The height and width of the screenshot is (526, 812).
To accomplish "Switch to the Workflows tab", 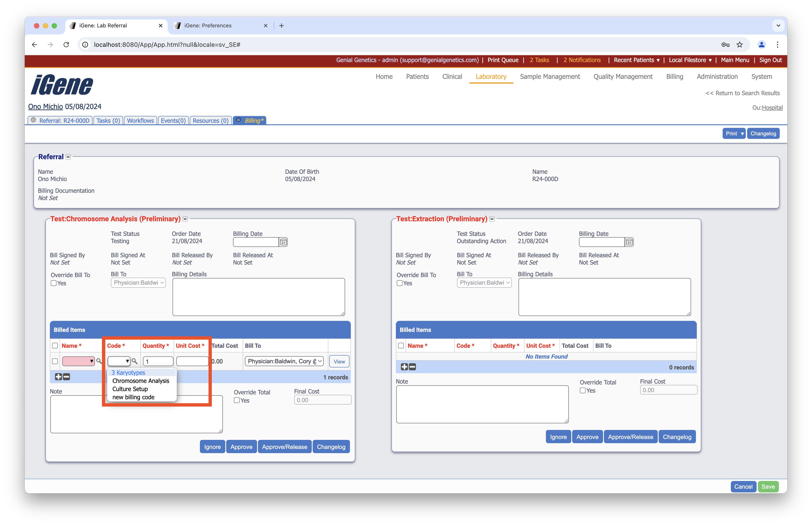I will (x=140, y=121).
